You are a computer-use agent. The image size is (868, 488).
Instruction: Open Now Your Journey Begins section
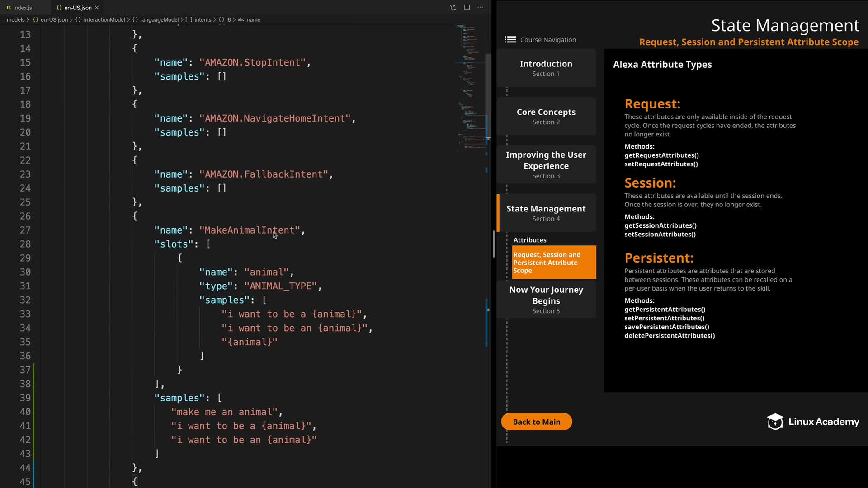click(546, 299)
